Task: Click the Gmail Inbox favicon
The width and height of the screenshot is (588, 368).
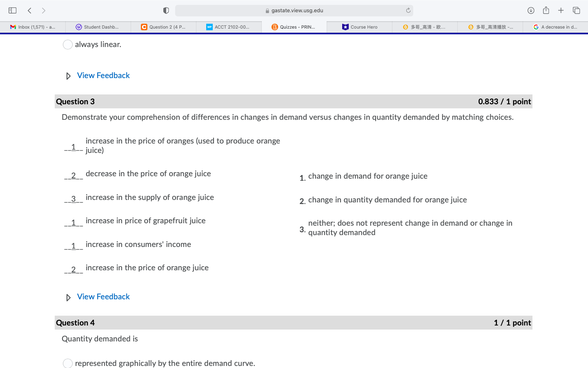Action: tap(13, 27)
